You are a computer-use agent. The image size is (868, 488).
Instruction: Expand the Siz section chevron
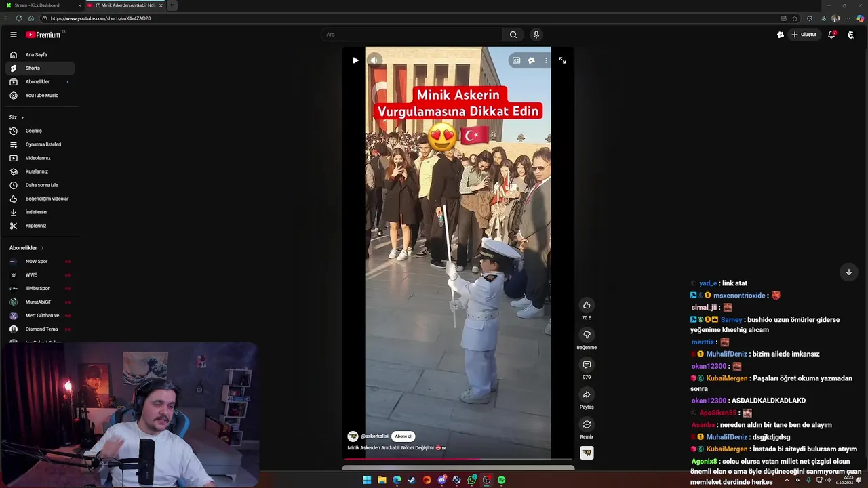coord(22,117)
